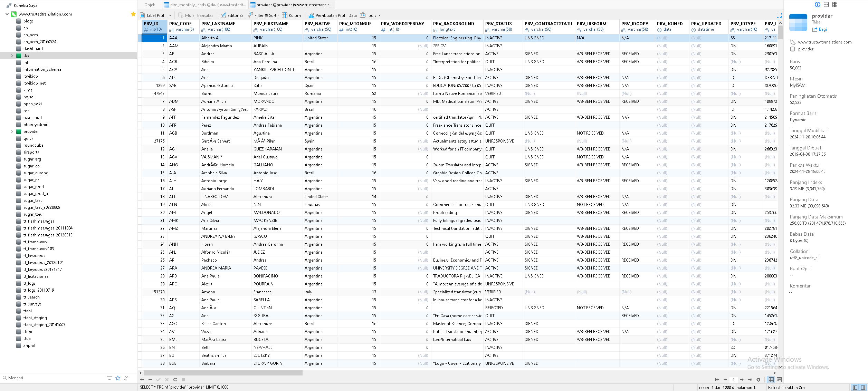Click the delete record minus icon
Screen dimensions: 868x391
[150, 380]
